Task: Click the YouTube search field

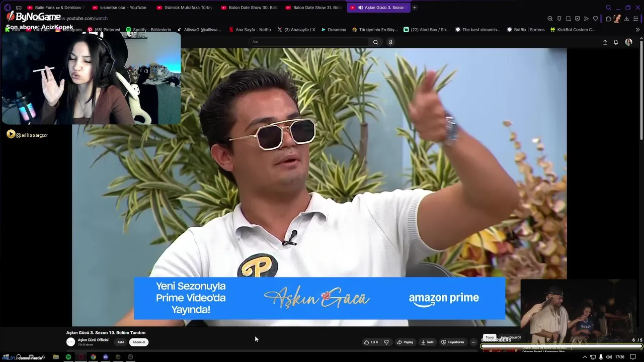Action: click(309, 42)
